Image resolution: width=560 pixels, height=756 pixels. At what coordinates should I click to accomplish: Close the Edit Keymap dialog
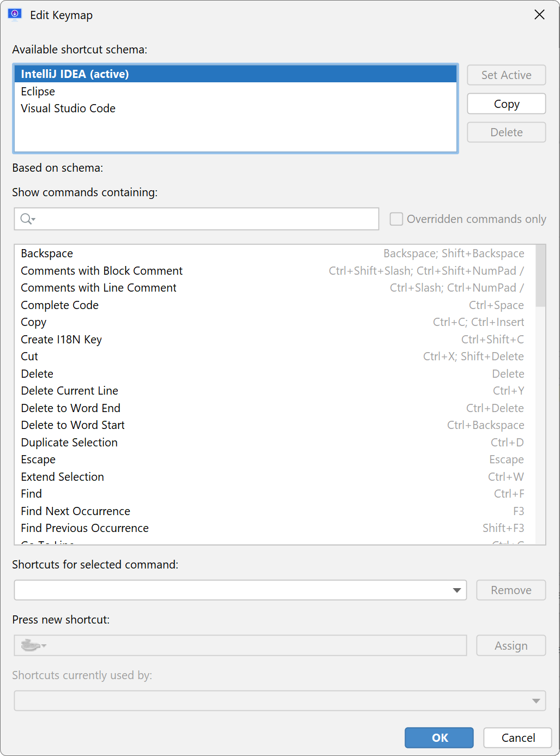pos(539,15)
